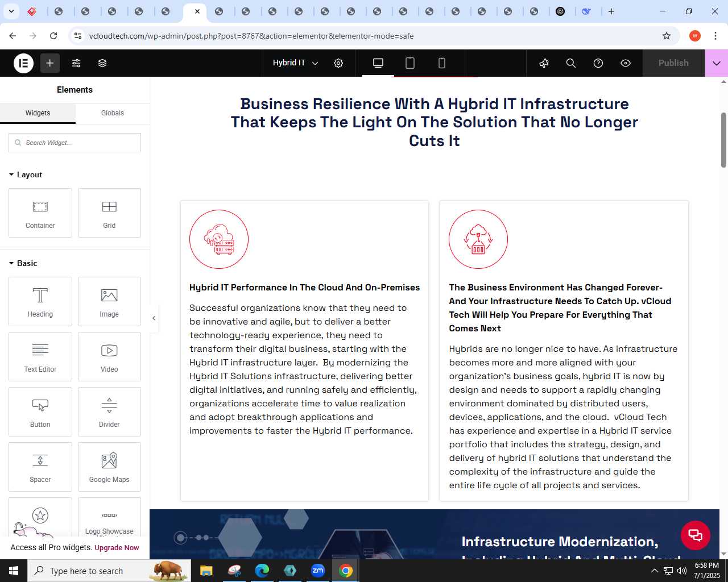Select the Container widget

[40, 213]
